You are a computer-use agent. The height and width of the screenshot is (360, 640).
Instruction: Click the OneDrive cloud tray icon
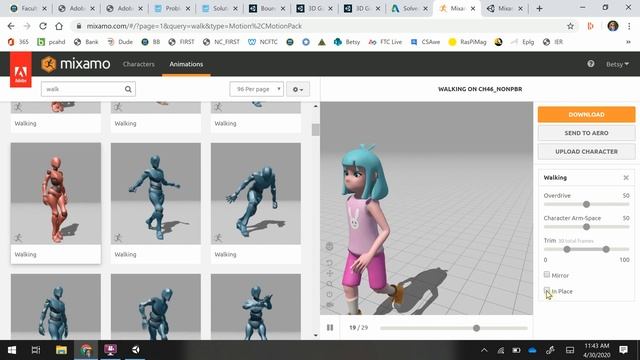[x=532, y=350]
